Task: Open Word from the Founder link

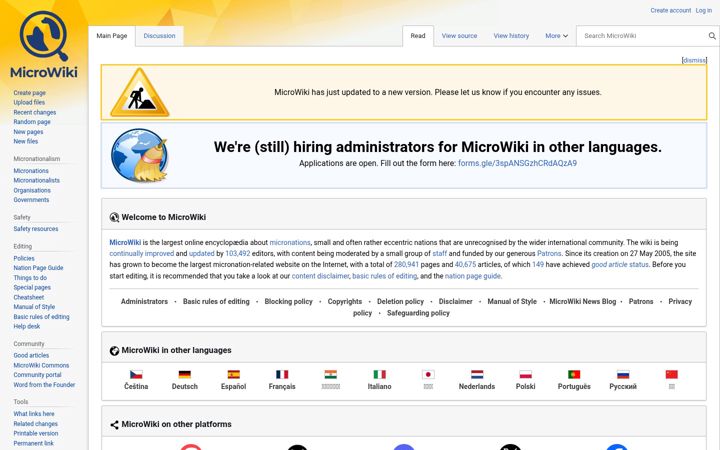Action: click(44, 385)
